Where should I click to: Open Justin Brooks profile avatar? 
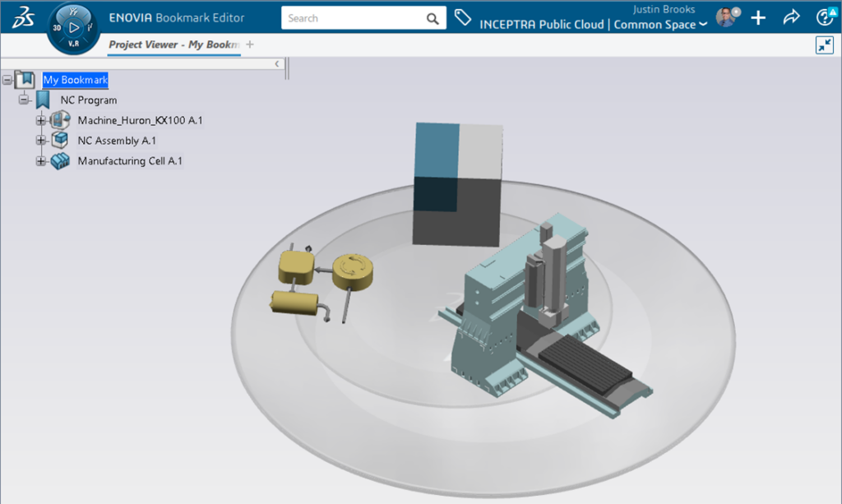[x=726, y=18]
